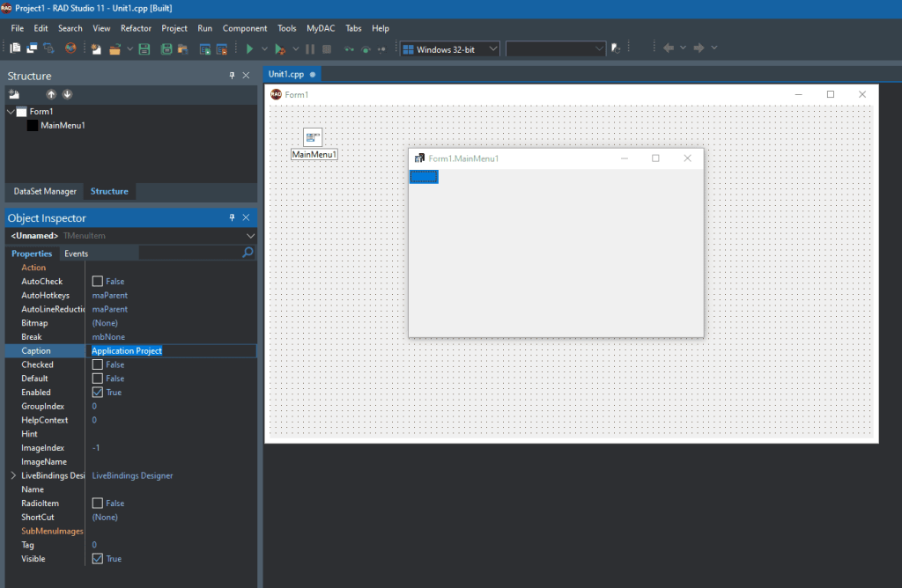The height and width of the screenshot is (588, 902).
Task: Toggle the Checked property checkbox
Action: (98, 364)
